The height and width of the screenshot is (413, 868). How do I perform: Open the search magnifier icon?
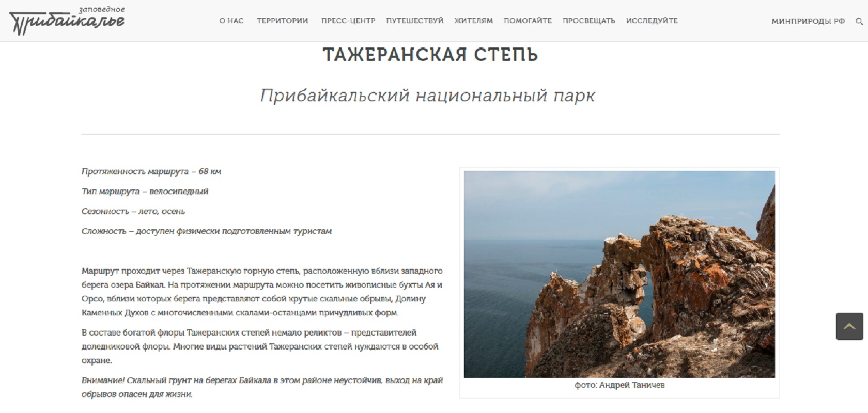pyautogui.click(x=859, y=21)
